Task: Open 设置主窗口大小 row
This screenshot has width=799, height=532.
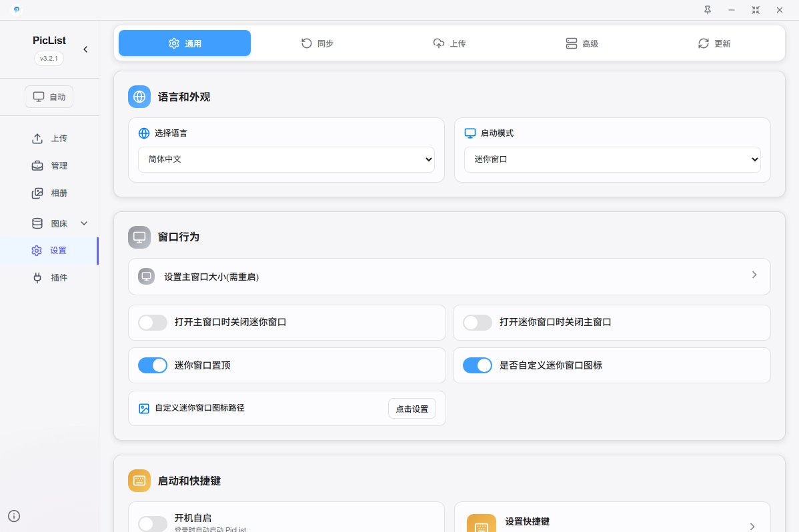Action: (x=449, y=277)
